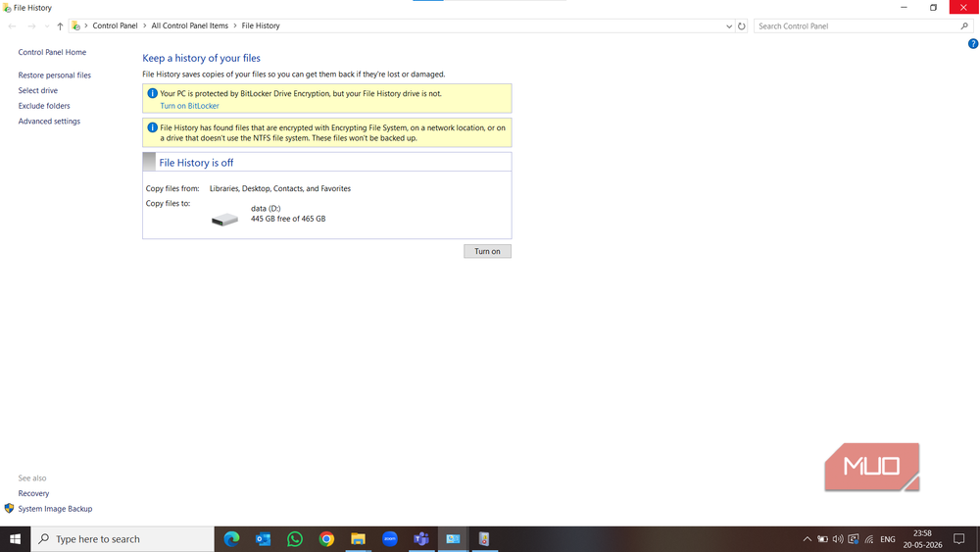980x552 pixels.
Task: Open Help with the question mark icon
Action: pos(973,44)
